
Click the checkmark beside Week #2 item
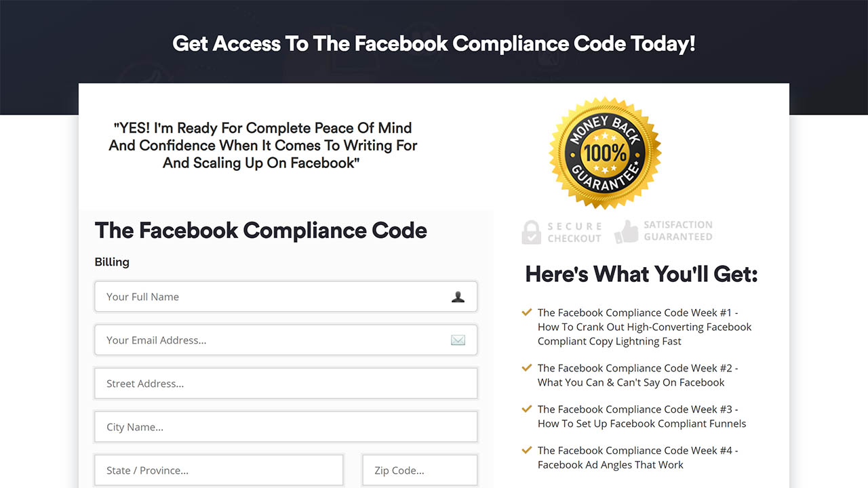click(x=526, y=368)
